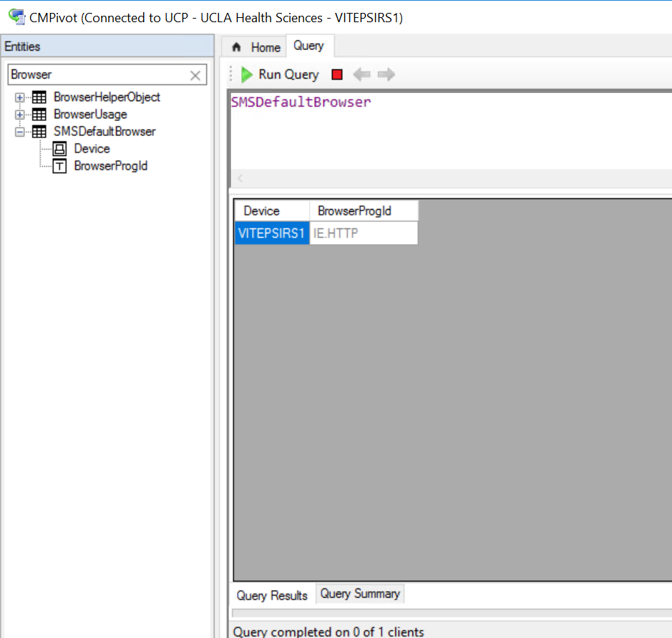Open the Query Summary tab
This screenshot has height=638, width=672.
pyautogui.click(x=360, y=594)
